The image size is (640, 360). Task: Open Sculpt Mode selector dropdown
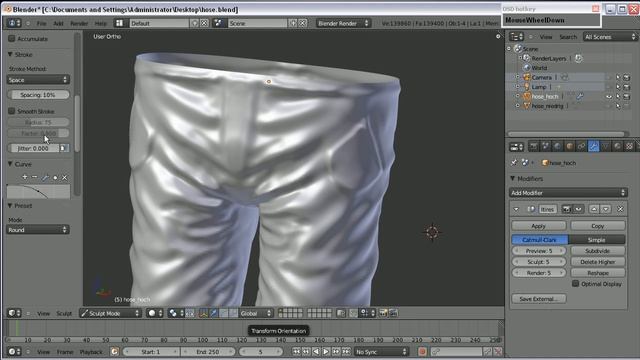110,313
